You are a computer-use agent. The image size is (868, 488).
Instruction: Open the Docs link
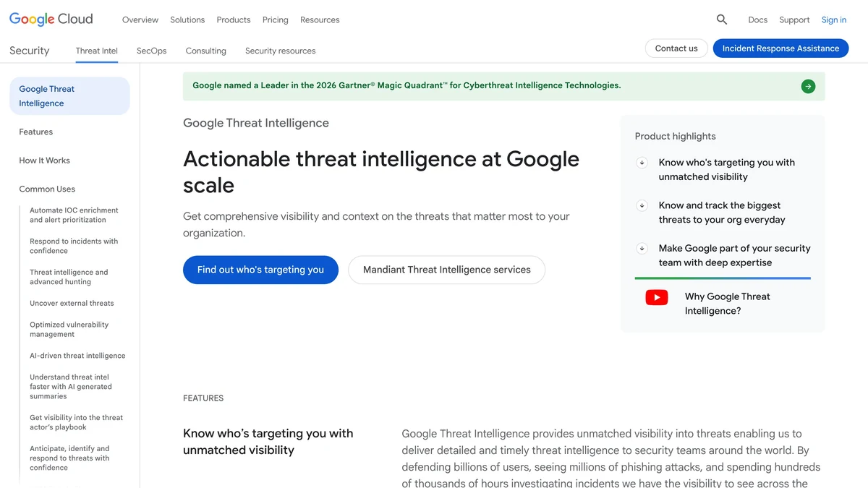pyautogui.click(x=758, y=20)
